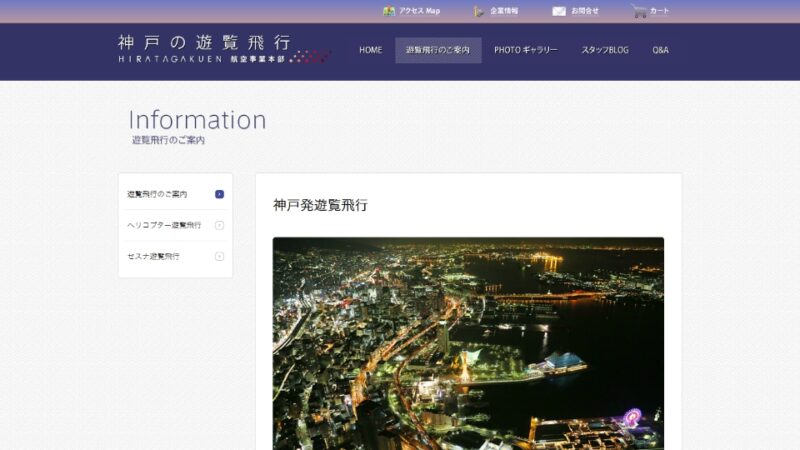
Task: Click the 神戸の遊覧飛行 site logo
Action: tap(224, 49)
